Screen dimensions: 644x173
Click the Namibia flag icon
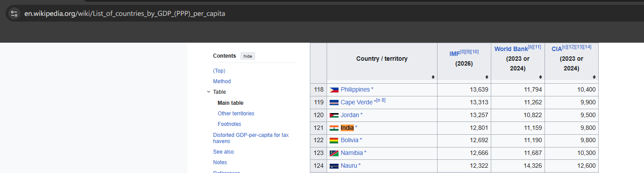pyautogui.click(x=334, y=153)
